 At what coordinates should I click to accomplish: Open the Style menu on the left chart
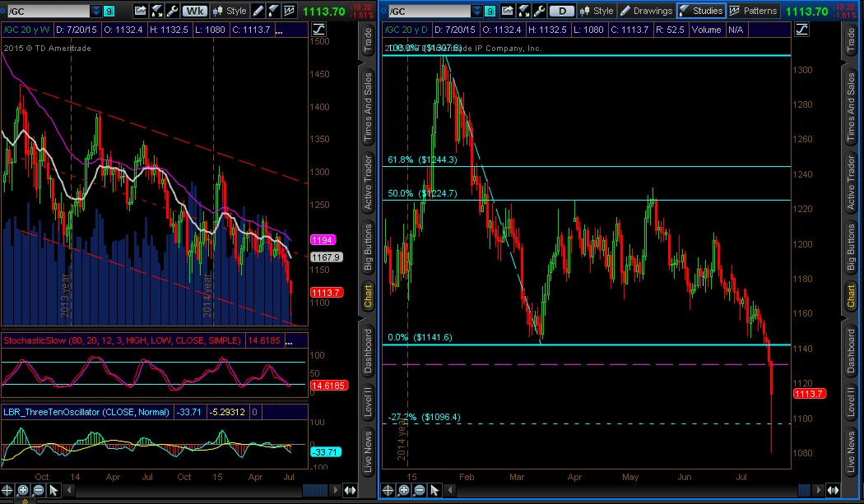click(230, 11)
